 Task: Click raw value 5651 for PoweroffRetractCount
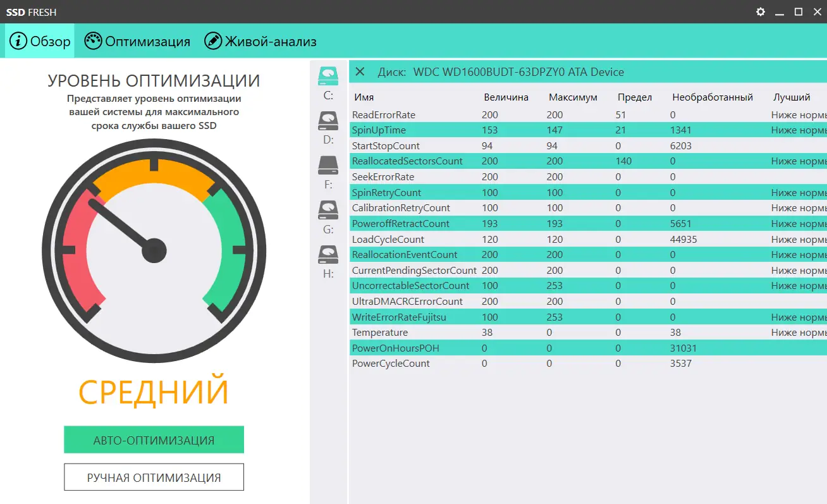pyautogui.click(x=681, y=223)
